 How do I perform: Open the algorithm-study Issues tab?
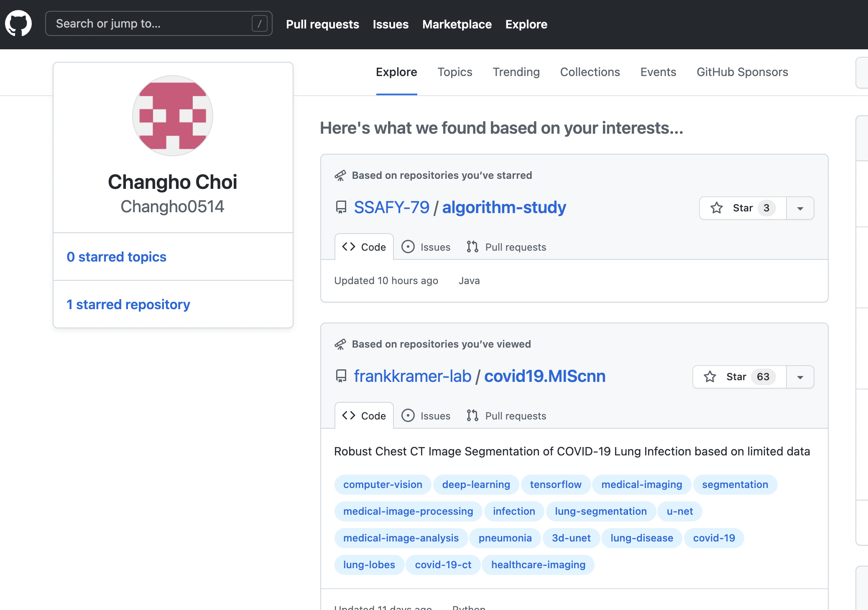[426, 247]
